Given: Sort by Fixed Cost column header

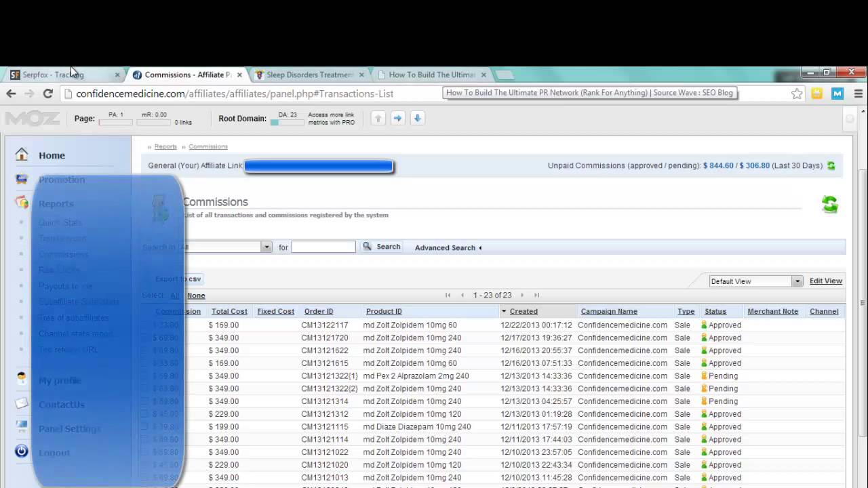Looking at the screenshot, I should tap(276, 311).
